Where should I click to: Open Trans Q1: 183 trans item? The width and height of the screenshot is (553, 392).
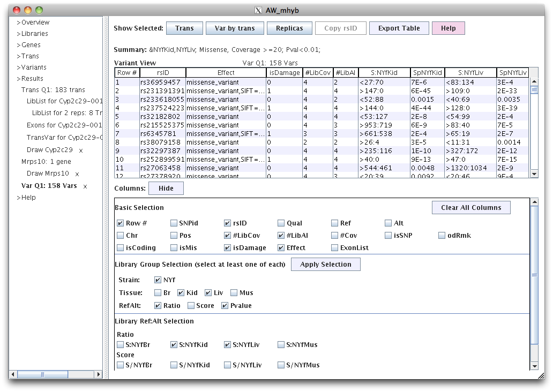53,90
